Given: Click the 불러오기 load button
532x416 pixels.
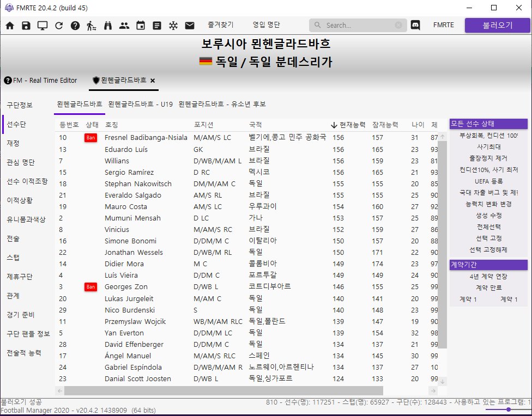Looking at the screenshot, I should click(x=497, y=25).
